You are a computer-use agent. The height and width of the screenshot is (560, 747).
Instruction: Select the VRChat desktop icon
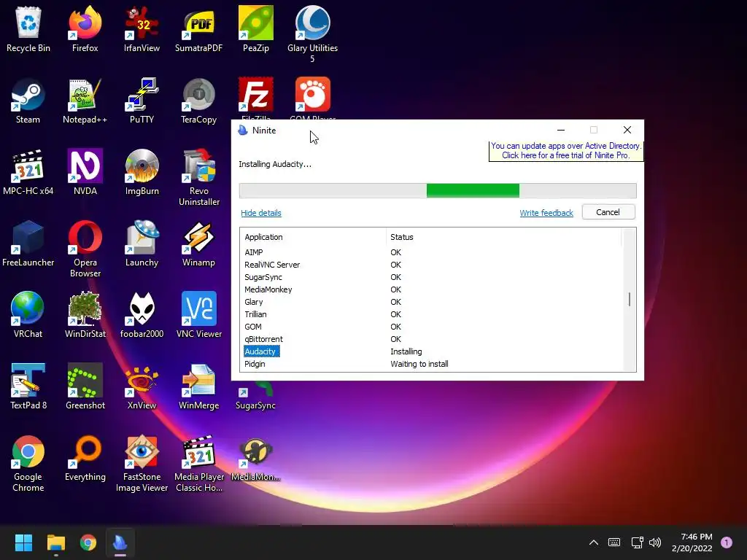[x=28, y=315]
